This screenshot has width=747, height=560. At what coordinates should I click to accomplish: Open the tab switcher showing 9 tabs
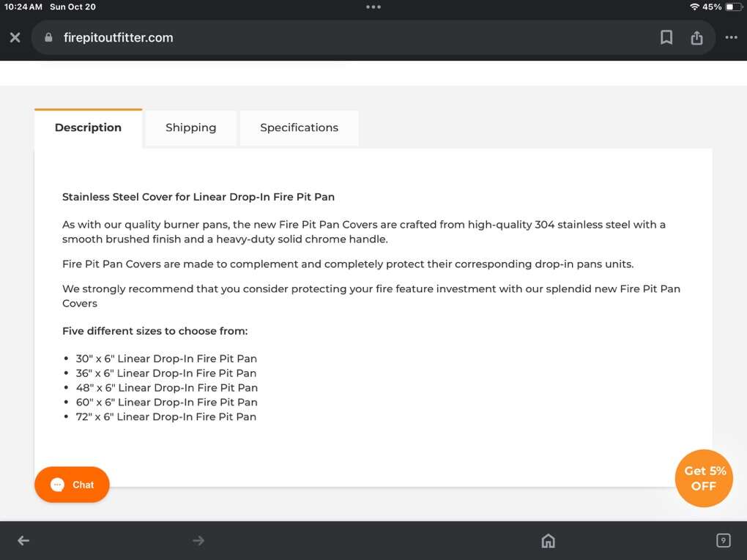point(723,541)
